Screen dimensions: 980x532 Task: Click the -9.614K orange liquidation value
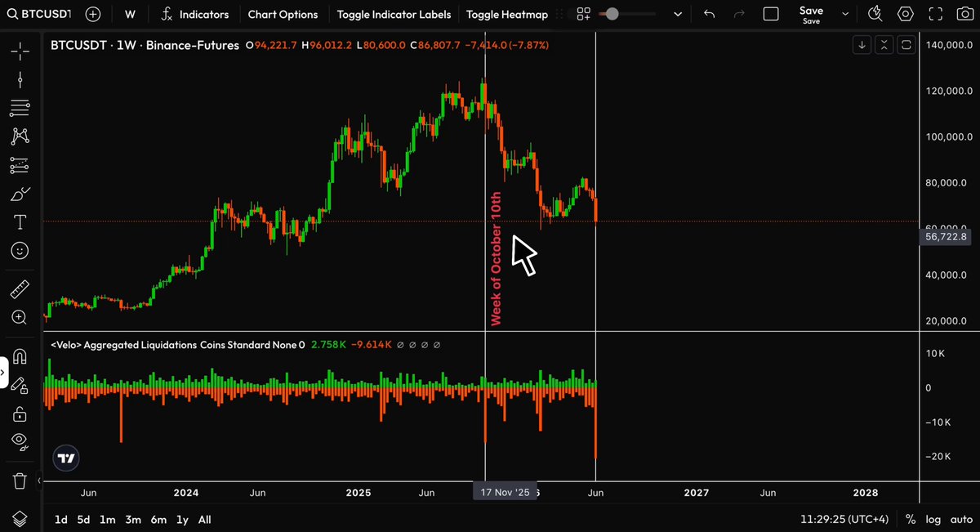[x=372, y=345]
